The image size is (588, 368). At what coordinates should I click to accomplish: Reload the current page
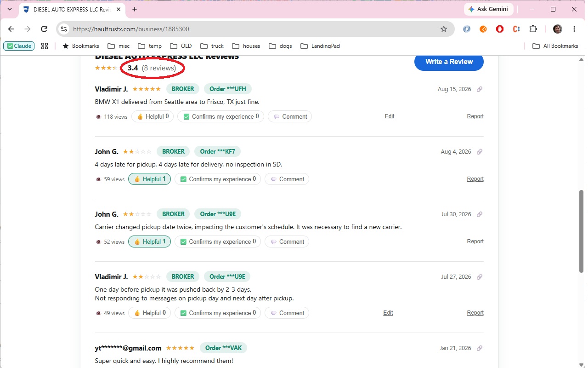click(x=44, y=29)
